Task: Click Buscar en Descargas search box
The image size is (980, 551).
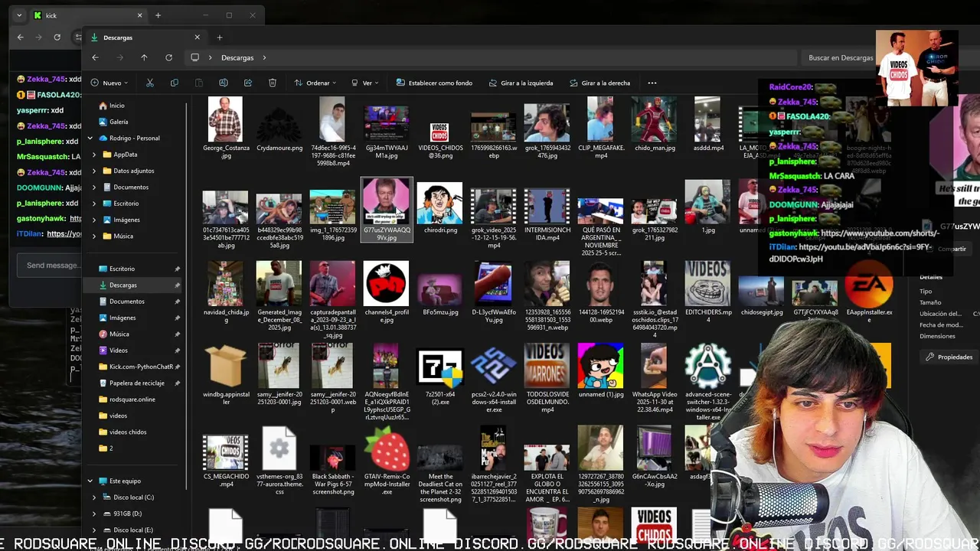Action: 839,57
